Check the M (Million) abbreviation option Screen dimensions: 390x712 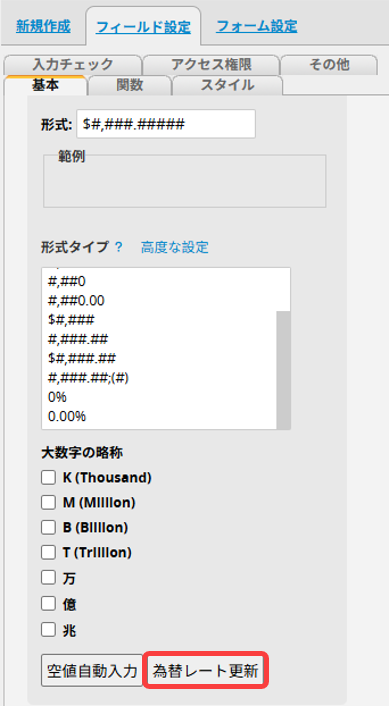[48, 503]
